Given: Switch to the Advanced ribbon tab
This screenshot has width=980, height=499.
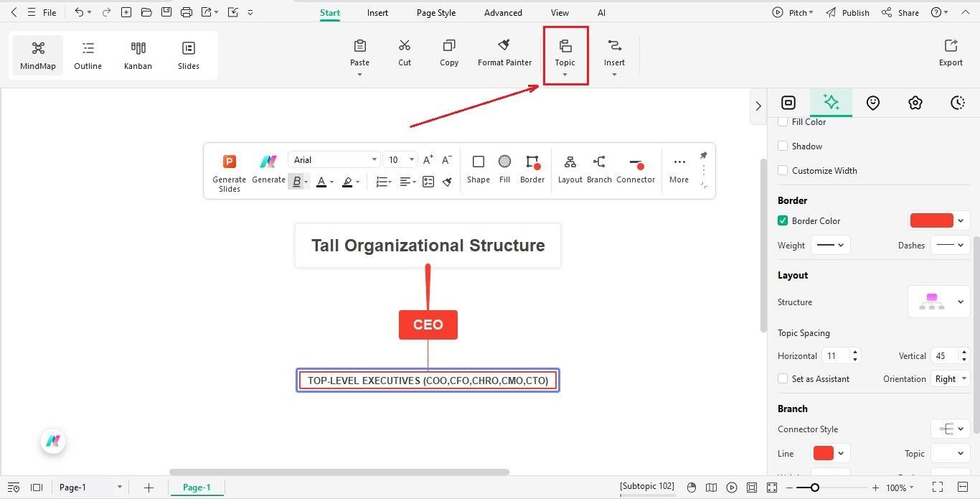Looking at the screenshot, I should pos(502,12).
